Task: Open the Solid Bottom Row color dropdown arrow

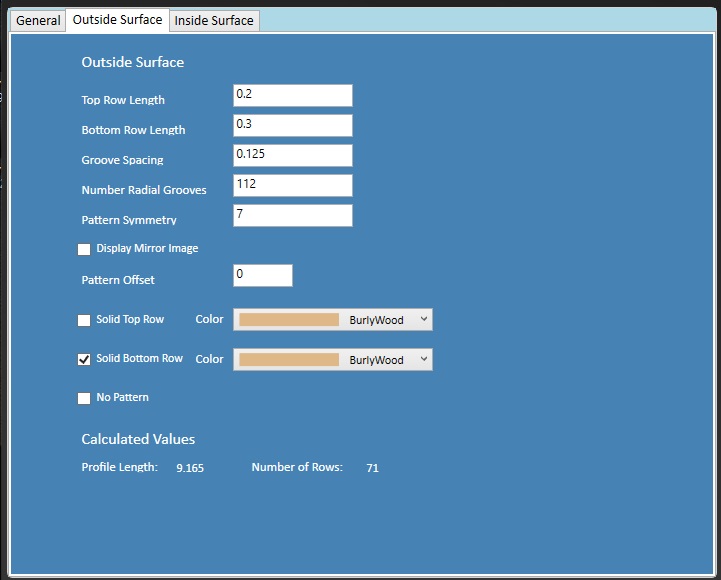Action: pos(425,359)
